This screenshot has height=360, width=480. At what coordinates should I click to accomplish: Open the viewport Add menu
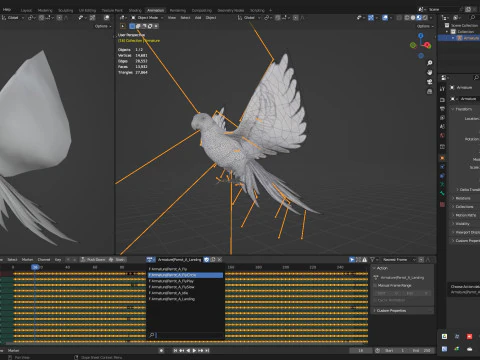pyautogui.click(x=198, y=17)
